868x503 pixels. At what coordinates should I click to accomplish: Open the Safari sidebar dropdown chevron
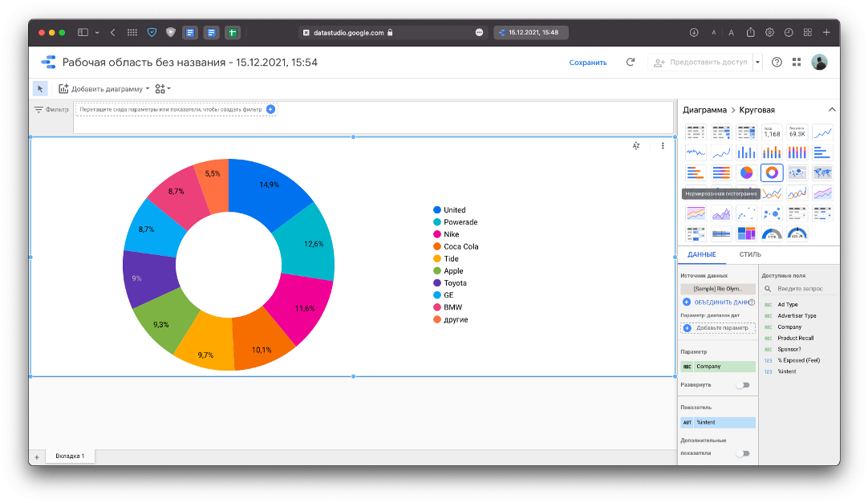(97, 33)
